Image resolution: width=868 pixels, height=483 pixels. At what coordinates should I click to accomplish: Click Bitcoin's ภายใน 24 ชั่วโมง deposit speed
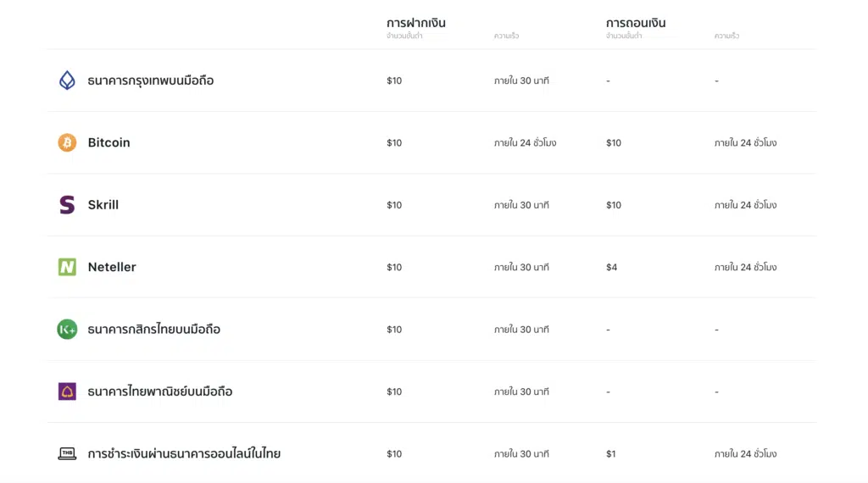[x=525, y=142]
